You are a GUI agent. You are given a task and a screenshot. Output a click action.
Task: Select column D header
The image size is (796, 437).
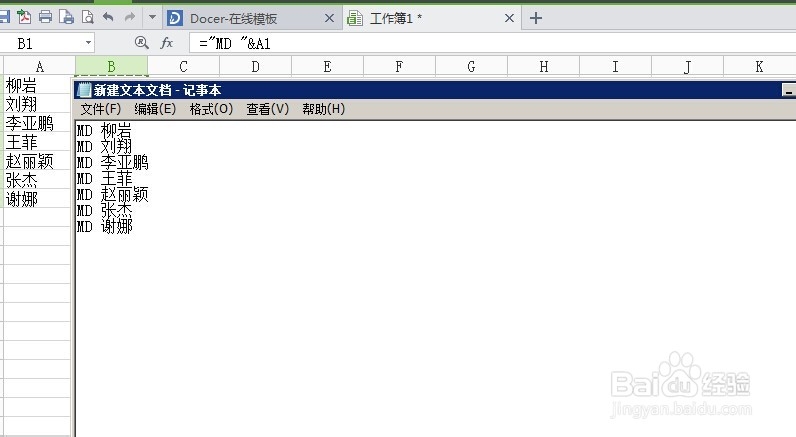click(x=255, y=66)
